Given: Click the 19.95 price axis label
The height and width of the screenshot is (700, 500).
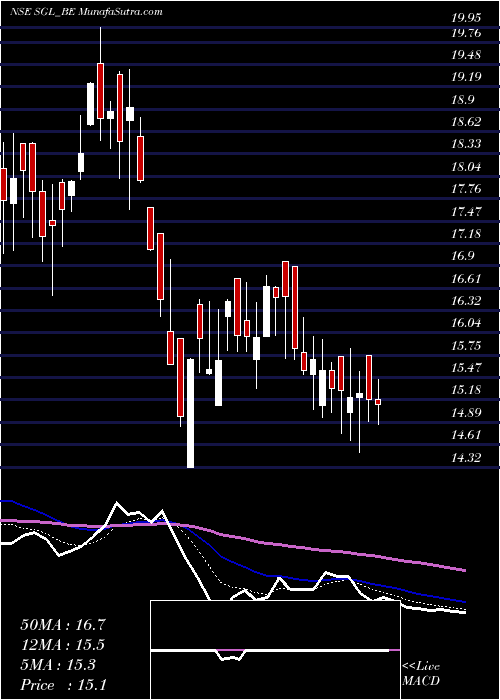Looking at the screenshot, I should pyautogui.click(x=467, y=18).
